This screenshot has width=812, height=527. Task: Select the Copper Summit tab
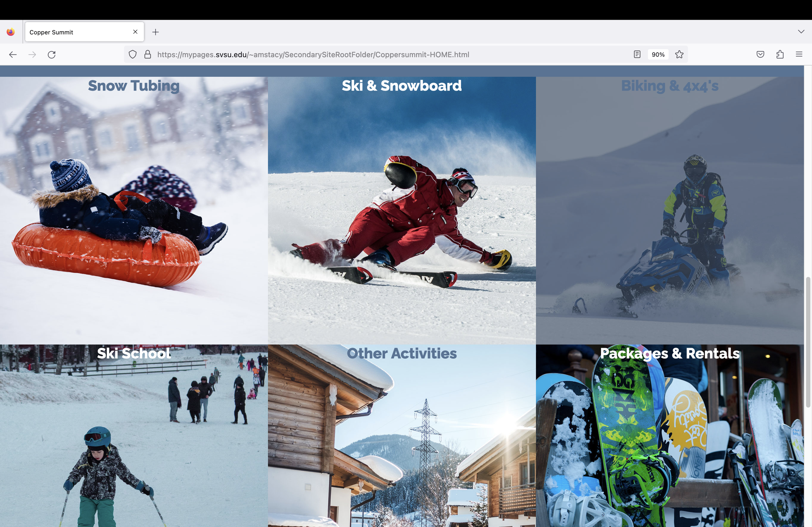(75, 32)
